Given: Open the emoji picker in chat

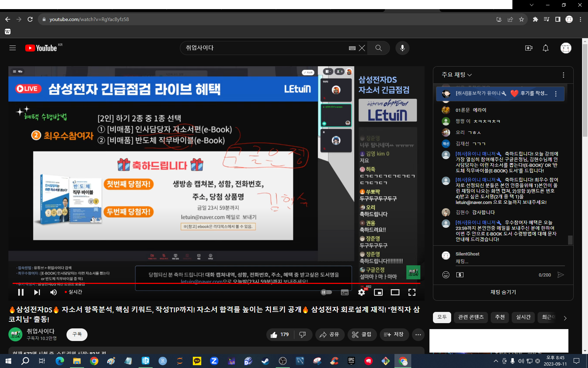Looking at the screenshot, I should (446, 275).
